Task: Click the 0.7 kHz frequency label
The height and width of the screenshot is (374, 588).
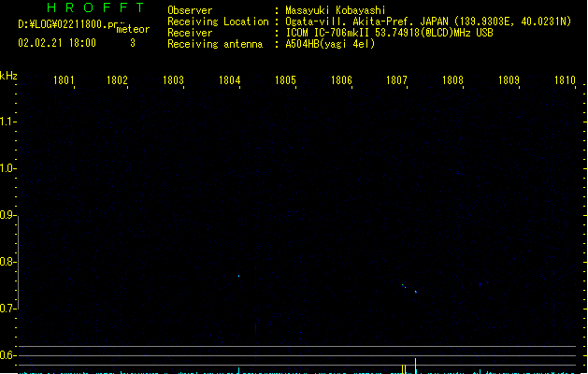Action: pos(7,309)
